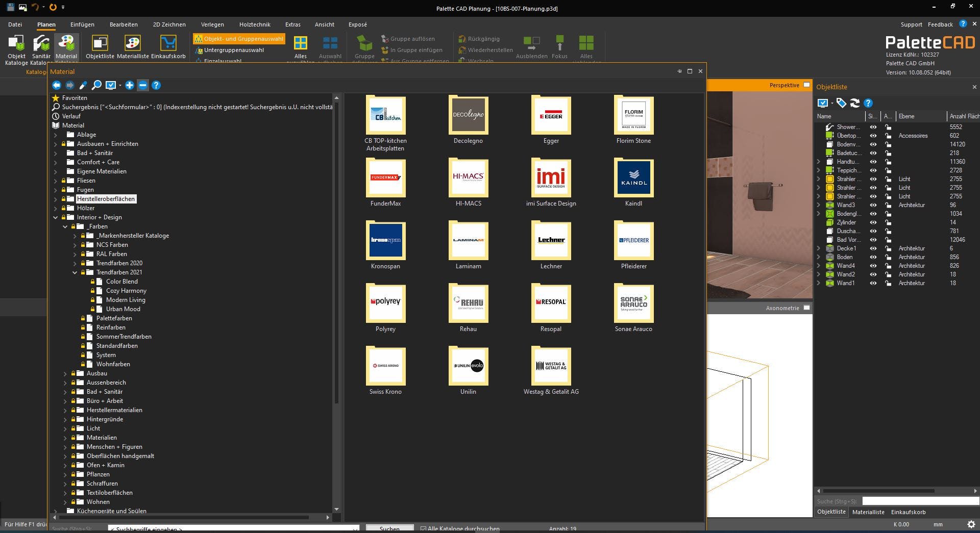Viewport: 980px width, 533px height.
Task: Toggle the Alle Kataloge durchsuchen checkbox
Action: tap(423, 528)
